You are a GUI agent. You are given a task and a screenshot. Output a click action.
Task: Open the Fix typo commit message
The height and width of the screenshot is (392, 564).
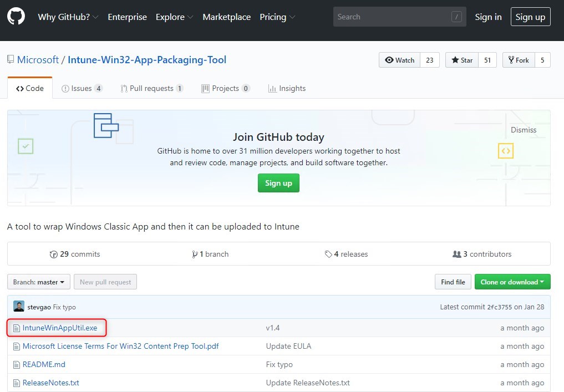64,307
